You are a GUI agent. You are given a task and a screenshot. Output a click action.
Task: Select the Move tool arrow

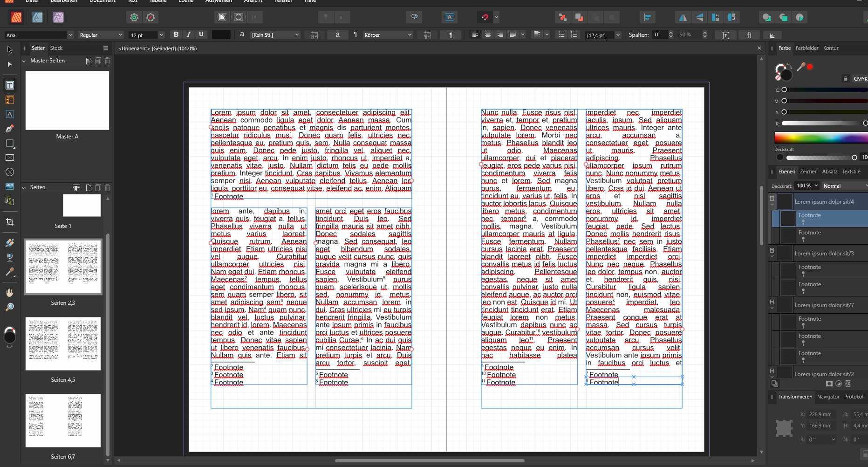tap(9, 49)
